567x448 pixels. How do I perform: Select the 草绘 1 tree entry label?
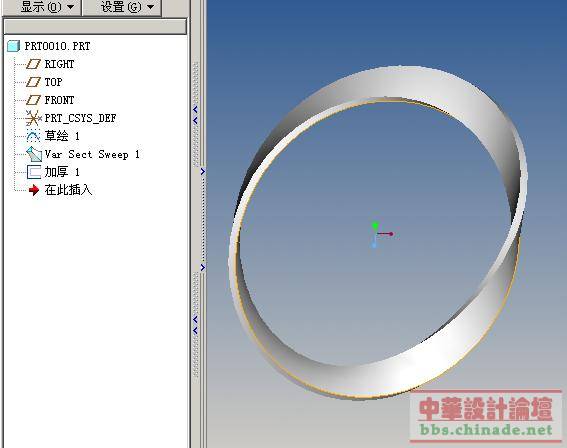coord(62,136)
